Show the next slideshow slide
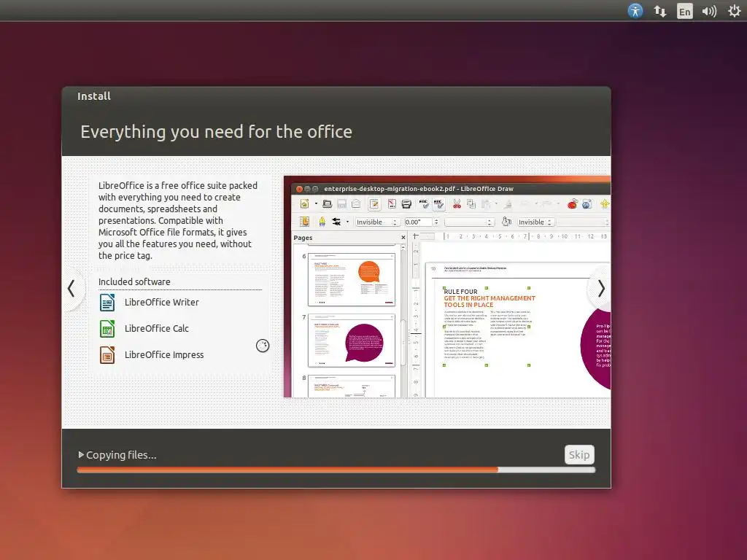Screen dimensions: 747x560 tap(601, 288)
